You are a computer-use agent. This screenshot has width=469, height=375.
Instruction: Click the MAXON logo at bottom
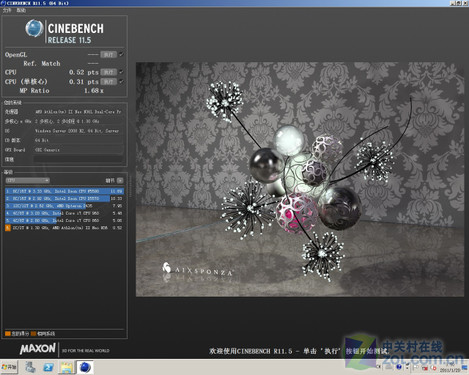coord(38,349)
